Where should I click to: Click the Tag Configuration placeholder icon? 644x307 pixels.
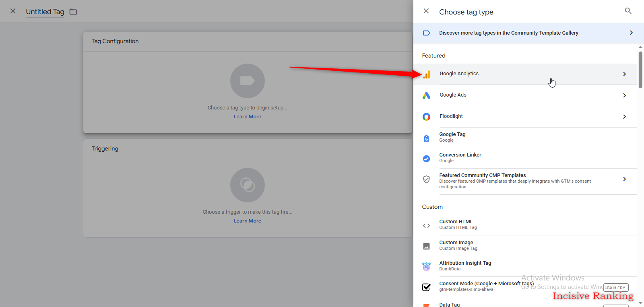[248, 81]
